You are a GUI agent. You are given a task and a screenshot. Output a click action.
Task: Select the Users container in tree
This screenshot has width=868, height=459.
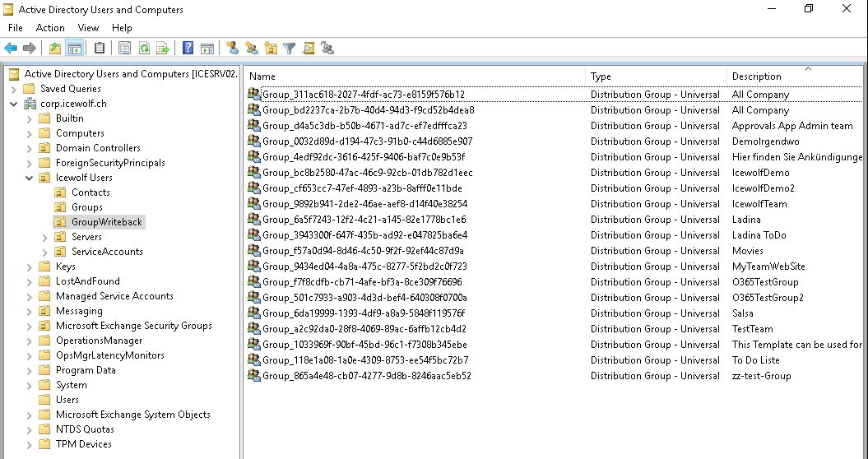click(67, 400)
